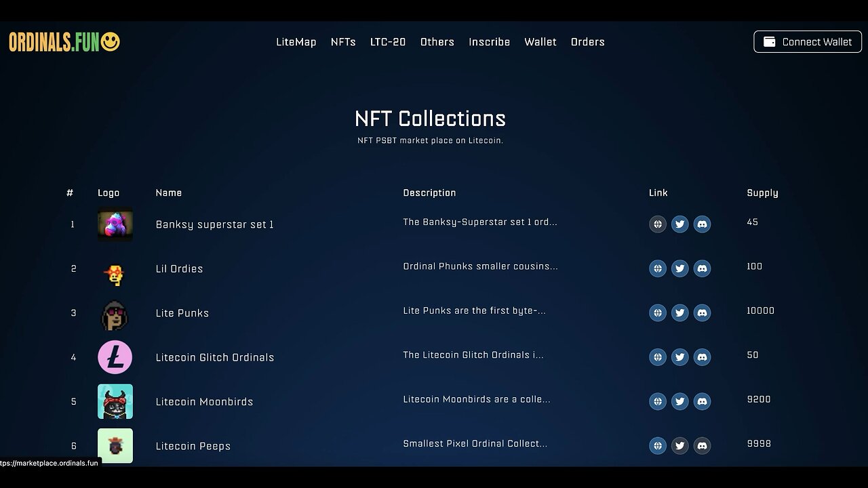Image resolution: width=868 pixels, height=488 pixels.
Task: Click the Litecoin Glitch Ordinals logo
Action: click(x=115, y=357)
